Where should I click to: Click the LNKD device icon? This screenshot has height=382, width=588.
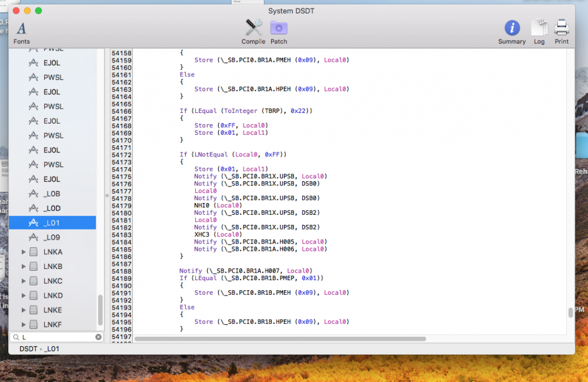point(34,295)
